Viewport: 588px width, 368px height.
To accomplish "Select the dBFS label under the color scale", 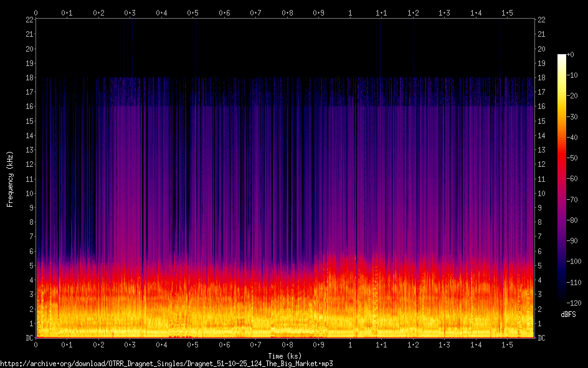I will click(x=568, y=315).
